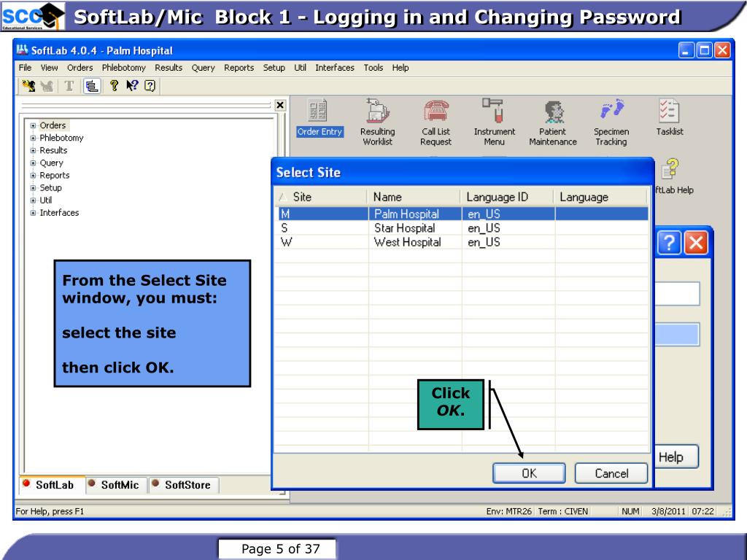Close the navigation tree panel with X
This screenshot has height=560, width=747.
281,105
